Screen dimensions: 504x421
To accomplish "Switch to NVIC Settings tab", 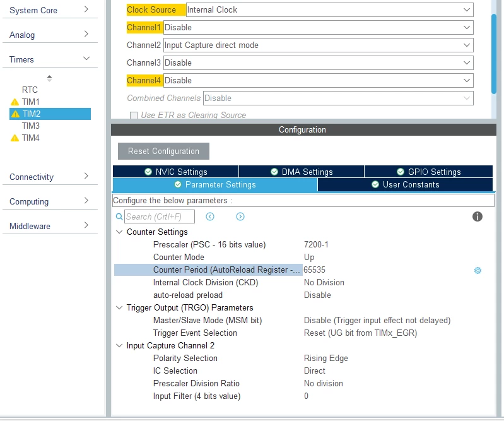I will [175, 172].
